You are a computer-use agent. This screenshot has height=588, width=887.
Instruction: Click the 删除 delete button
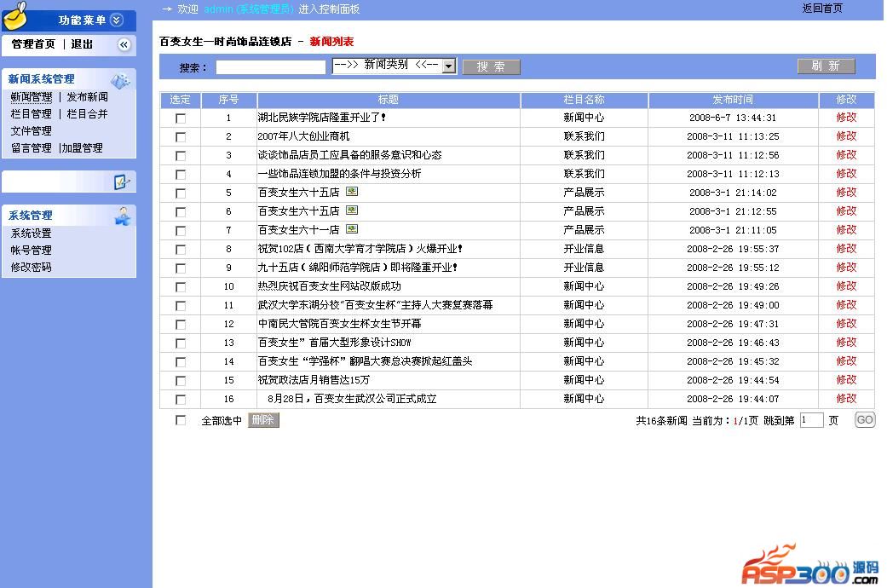(x=263, y=420)
